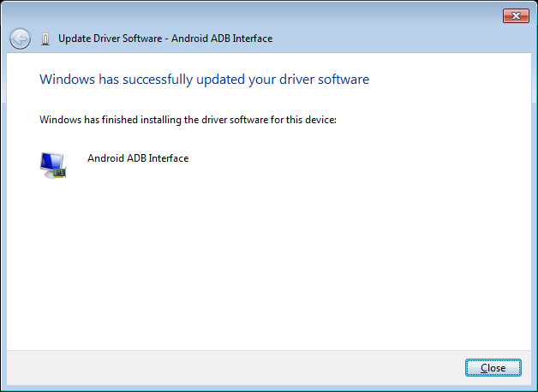
Task: Click the finished installing driver software sentence
Action: (188, 120)
